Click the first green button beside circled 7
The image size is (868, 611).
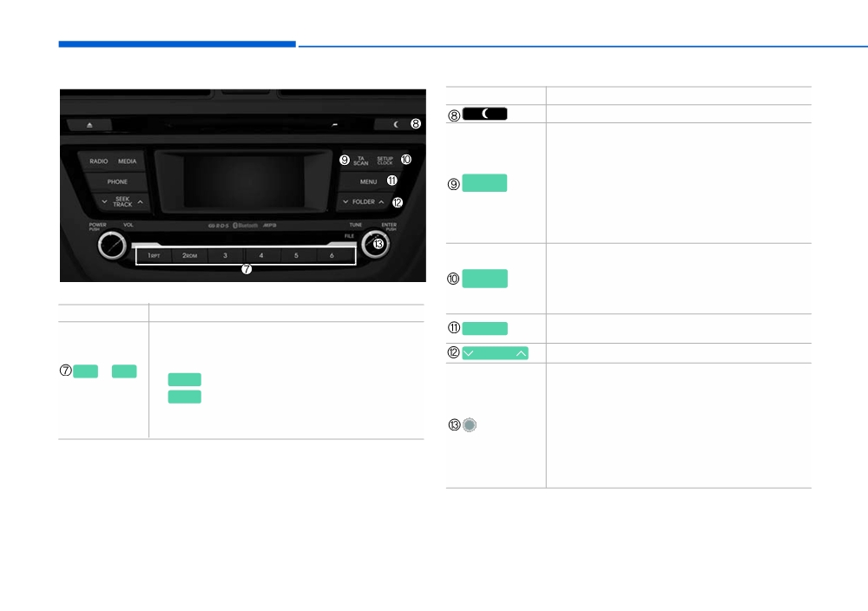click(86, 371)
